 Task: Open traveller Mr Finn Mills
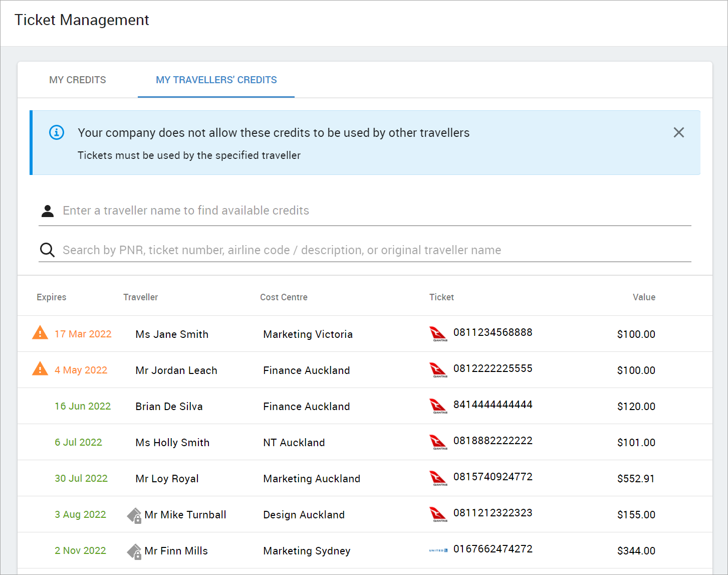(176, 551)
